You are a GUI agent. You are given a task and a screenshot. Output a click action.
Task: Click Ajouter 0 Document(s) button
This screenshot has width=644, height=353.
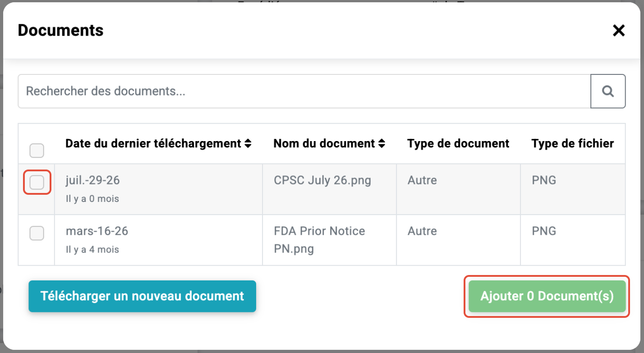547,296
